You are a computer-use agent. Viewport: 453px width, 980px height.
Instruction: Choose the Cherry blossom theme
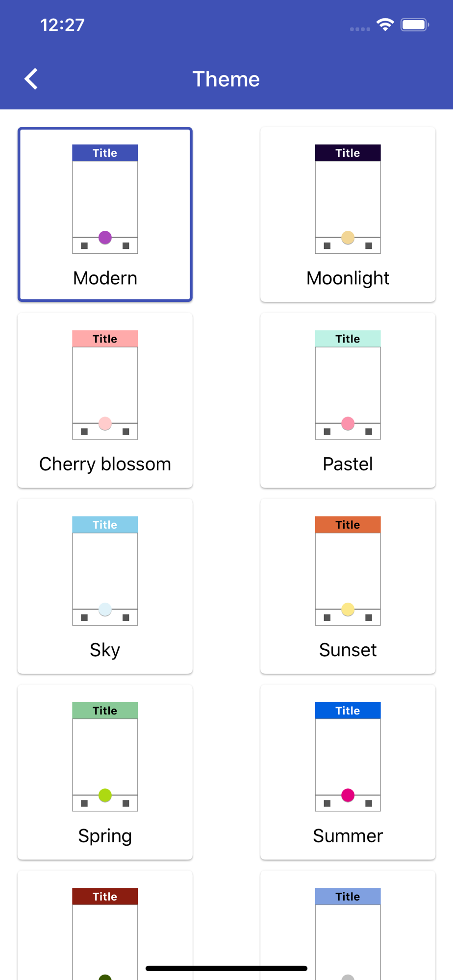(105, 400)
